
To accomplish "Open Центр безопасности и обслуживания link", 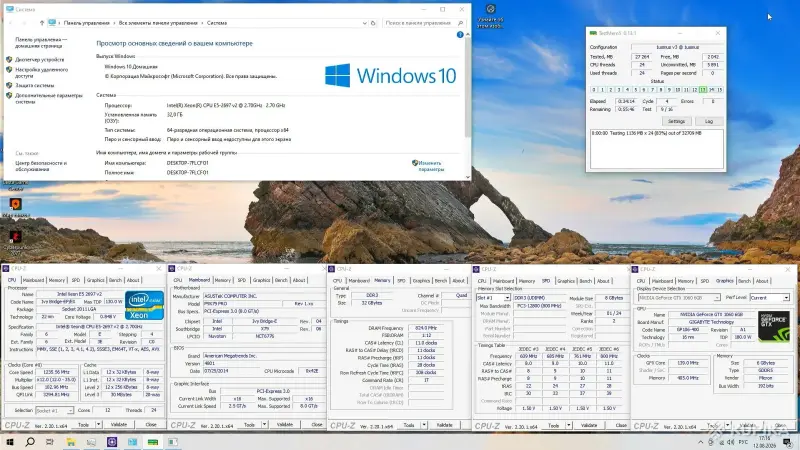I will [41, 166].
